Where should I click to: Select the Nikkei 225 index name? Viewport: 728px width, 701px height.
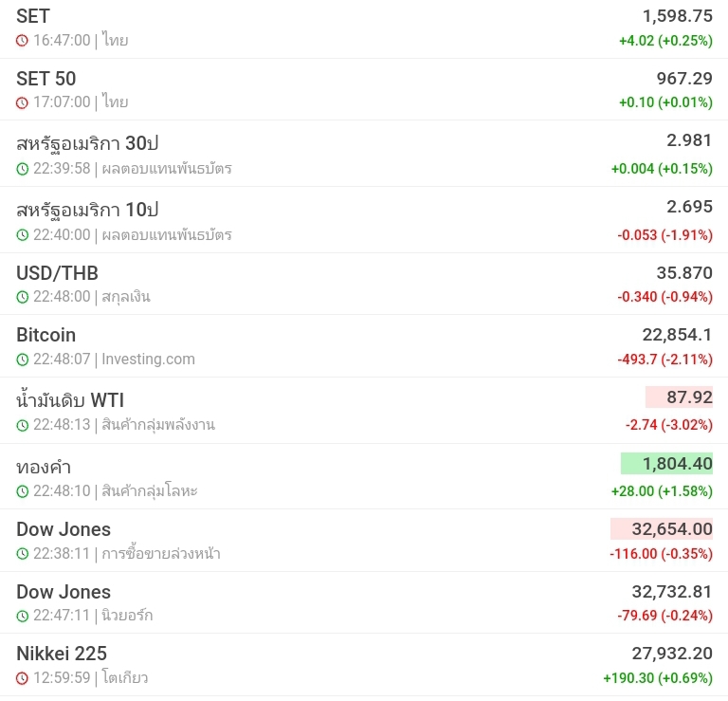pyautogui.click(x=62, y=654)
